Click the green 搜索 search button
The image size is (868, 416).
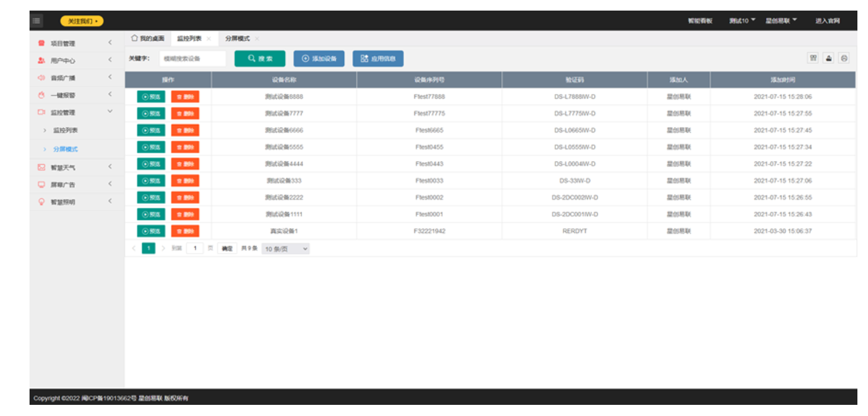point(260,58)
